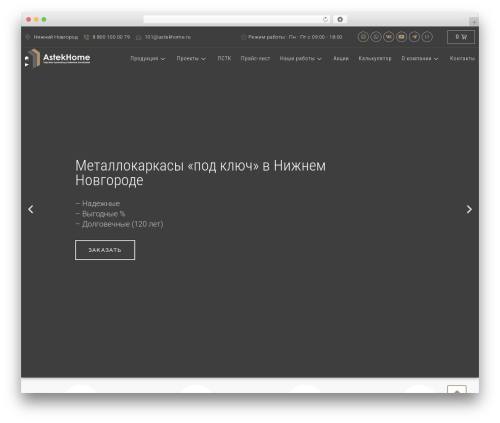Click the clock icon beside Режим работы
The image size is (500, 423).
point(244,37)
